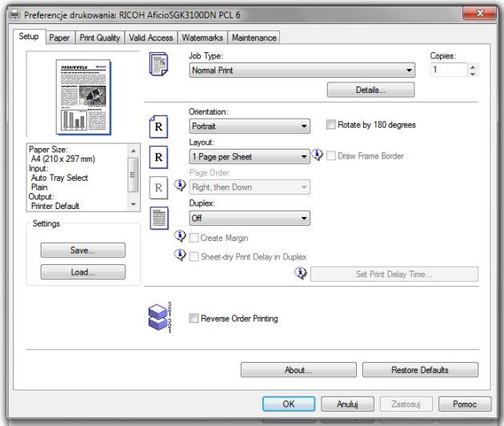Click the Orientation portrait R icon
The height and width of the screenshot is (426, 504).
[158, 127]
